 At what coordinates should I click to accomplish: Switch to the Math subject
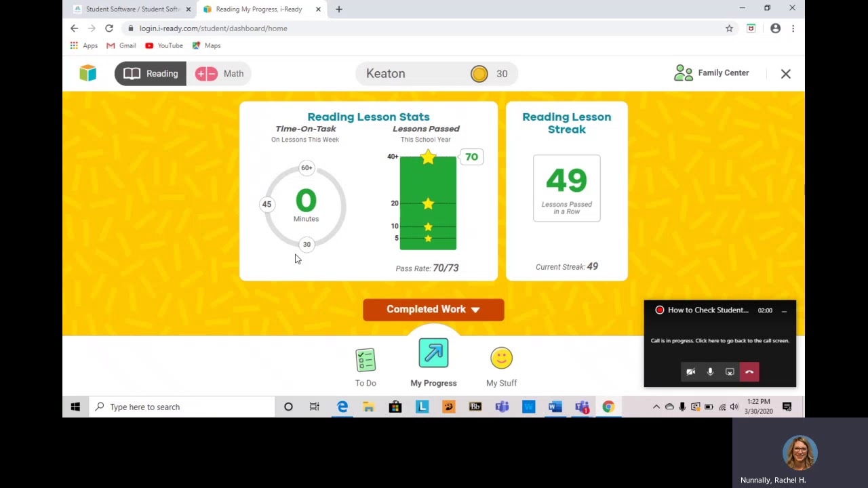point(219,73)
